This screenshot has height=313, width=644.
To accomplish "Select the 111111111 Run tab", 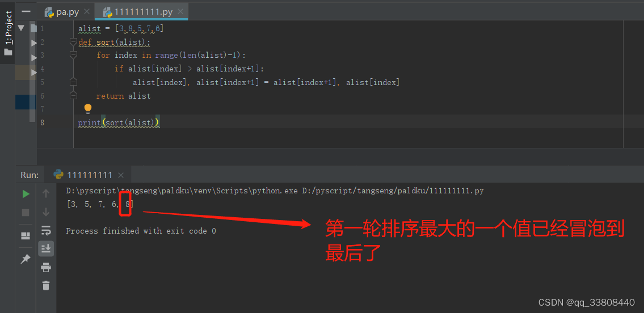I will pos(89,175).
